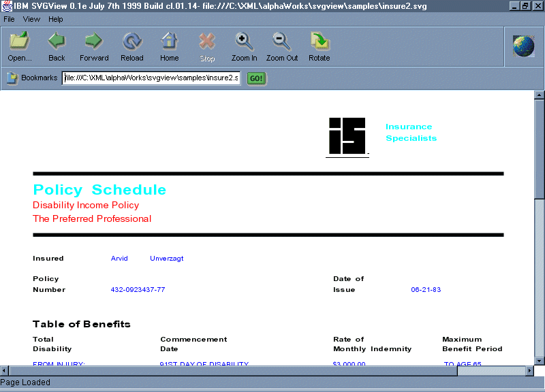This screenshot has height=392, width=545.
Task: Click horizontal scrollbar left arrow
Action: [5, 370]
